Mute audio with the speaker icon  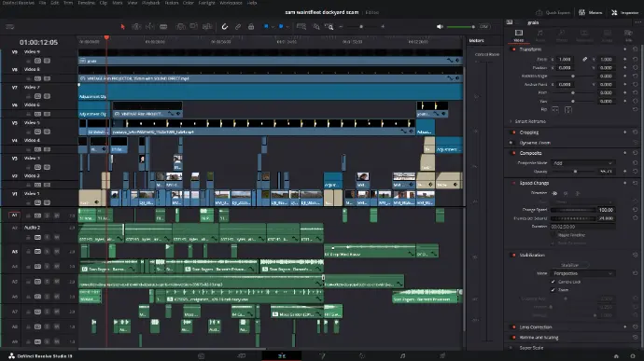point(440,27)
